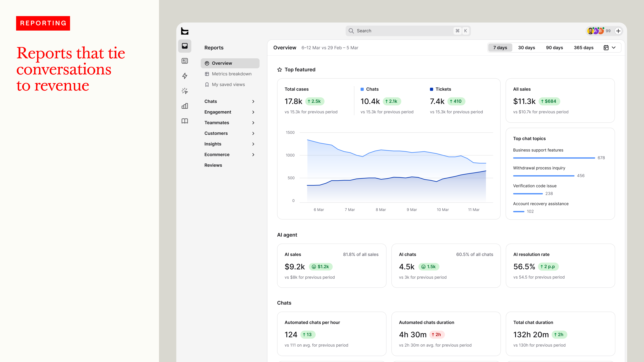This screenshot has height=362, width=644.
Task: Click the Automated chats per hour 13 badge
Action: pos(308,335)
